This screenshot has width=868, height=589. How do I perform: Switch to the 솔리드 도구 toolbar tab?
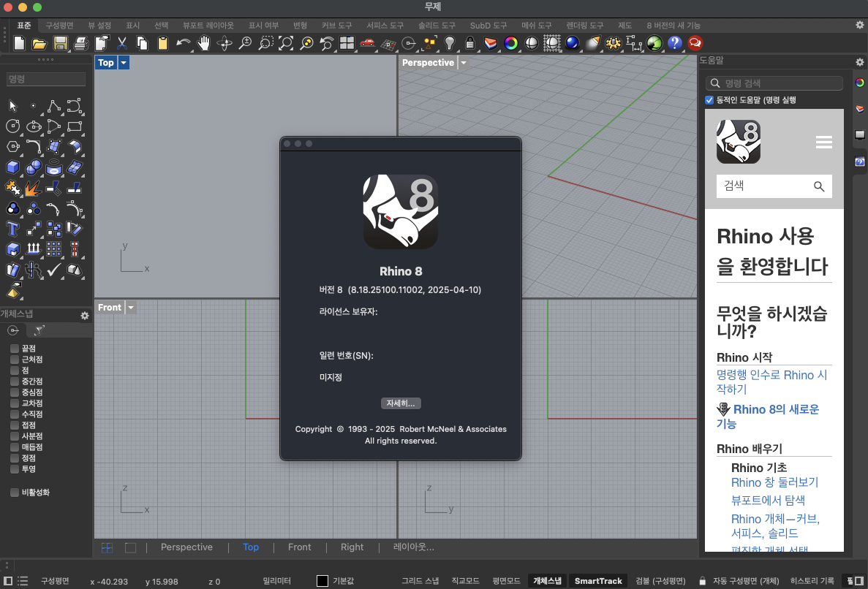point(437,26)
